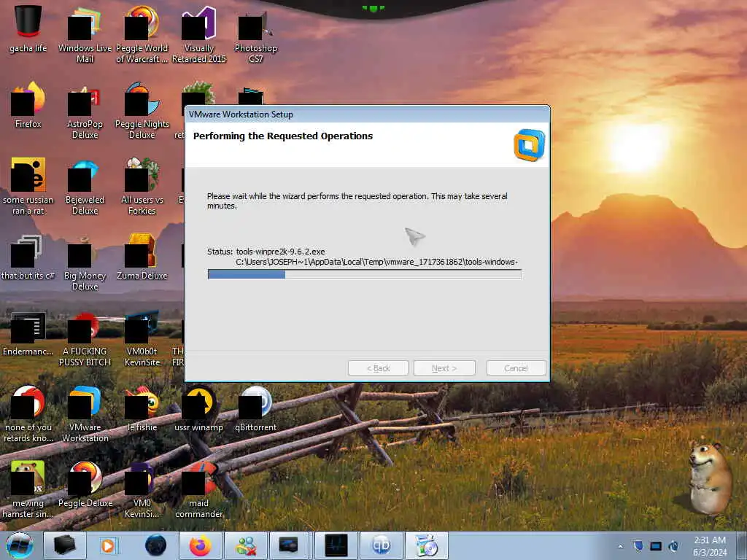Image resolution: width=747 pixels, height=560 pixels.
Task: Open Windows Live Messenger taskbar icon
Action: 246,545
